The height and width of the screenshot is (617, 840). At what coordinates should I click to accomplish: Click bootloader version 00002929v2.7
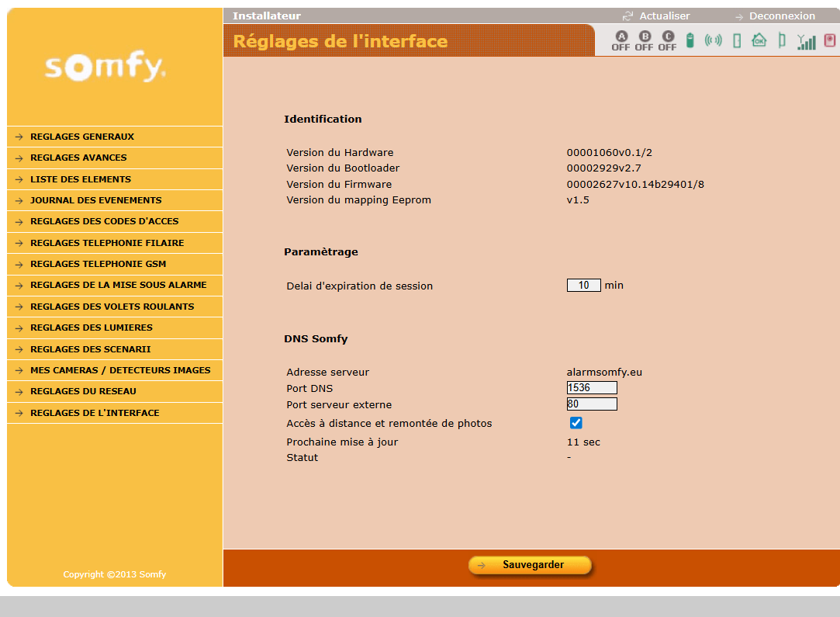tap(603, 168)
